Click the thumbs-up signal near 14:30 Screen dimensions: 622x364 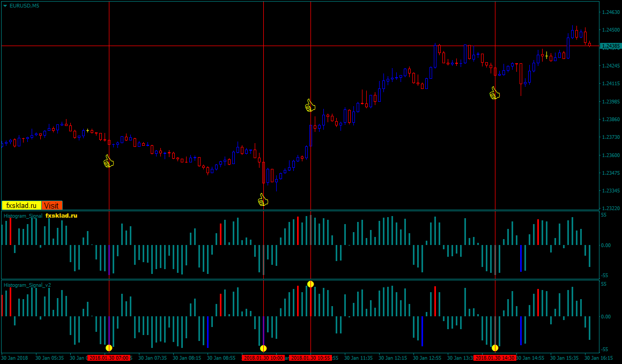(x=494, y=93)
